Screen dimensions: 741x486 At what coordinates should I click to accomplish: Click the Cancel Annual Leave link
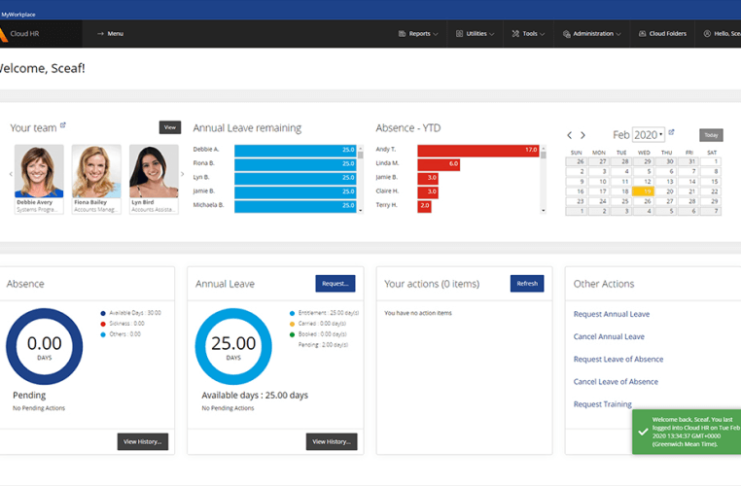[609, 337]
